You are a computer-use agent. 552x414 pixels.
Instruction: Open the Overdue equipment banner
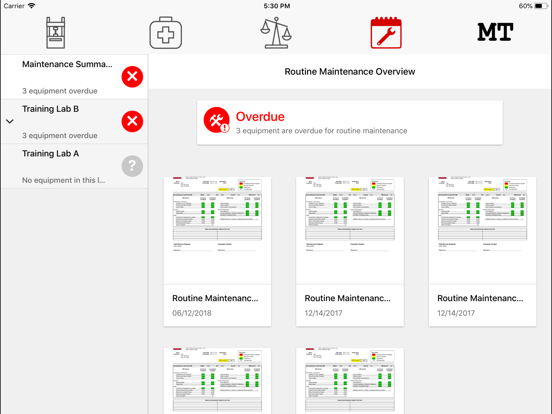[x=350, y=123]
